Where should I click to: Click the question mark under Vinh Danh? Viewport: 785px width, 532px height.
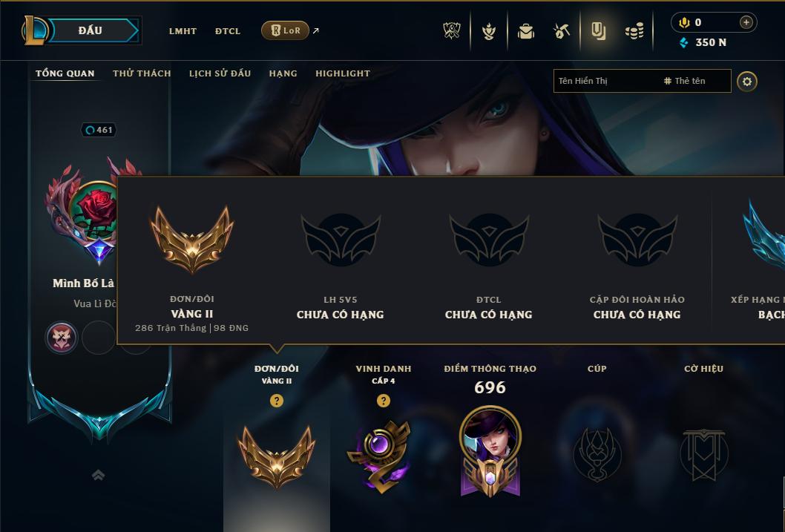tap(384, 401)
